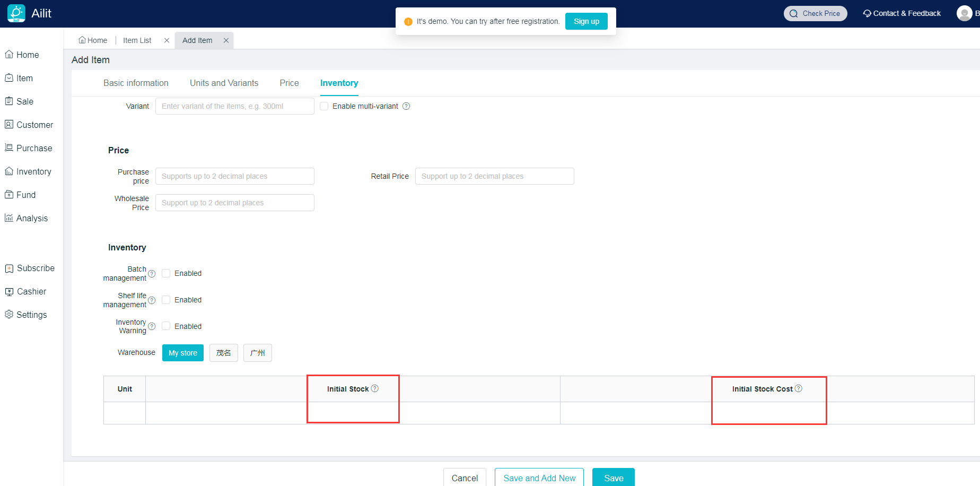Click help icon beside Enable multi-variant
Screen dimensions: 980x486
click(406, 106)
